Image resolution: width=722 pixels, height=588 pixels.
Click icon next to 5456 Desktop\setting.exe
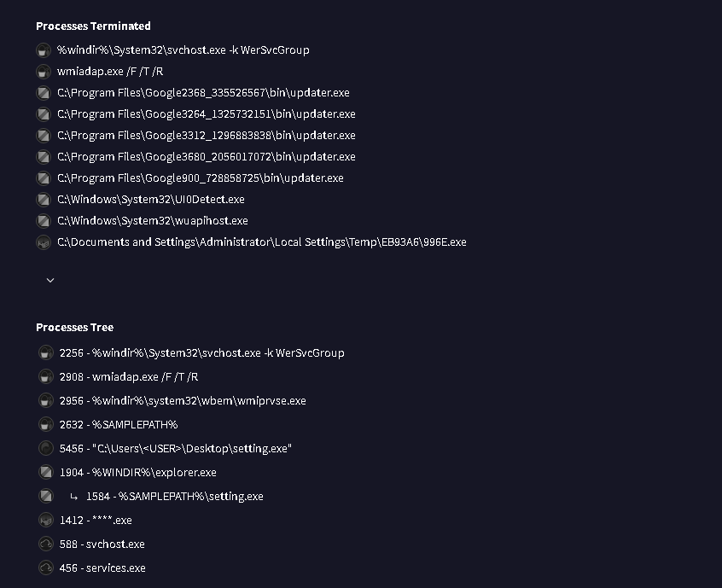45,449
